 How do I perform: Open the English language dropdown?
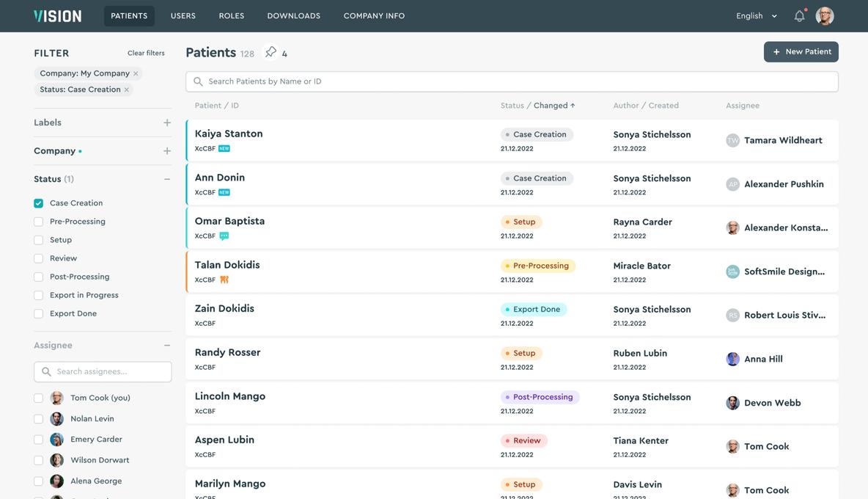point(753,14)
